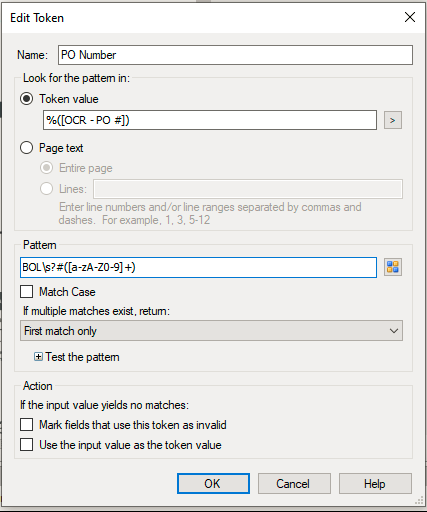Select the Page text radio button

pyautogui.click(x=27, y=148)
